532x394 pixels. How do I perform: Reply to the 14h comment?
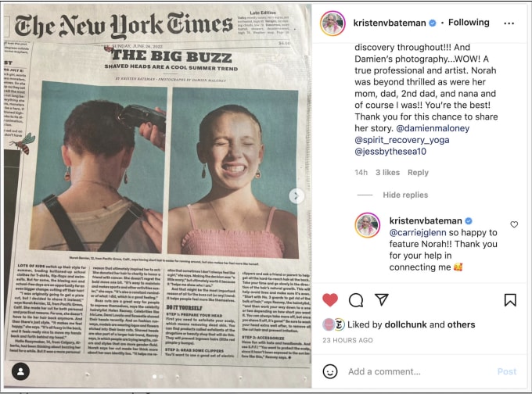(x=418, y=173)
